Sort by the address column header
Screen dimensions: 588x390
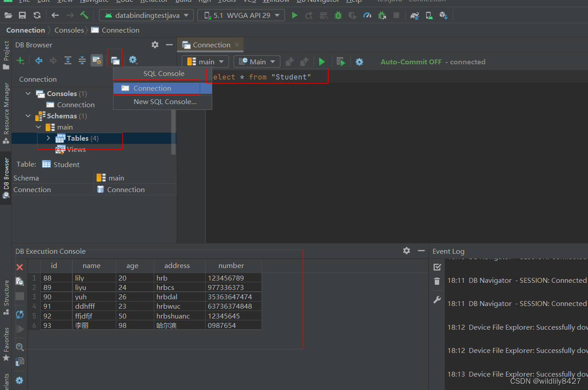pos(179,265)
